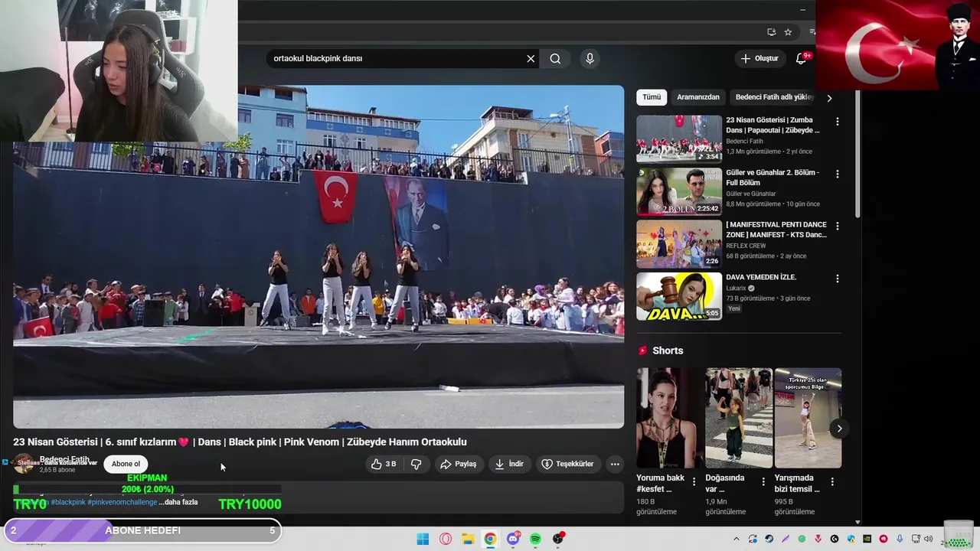The height and width of the screenshot is (551, 980).
Task: Click the NVIDIA tray icon
Action: click(867, 539)
